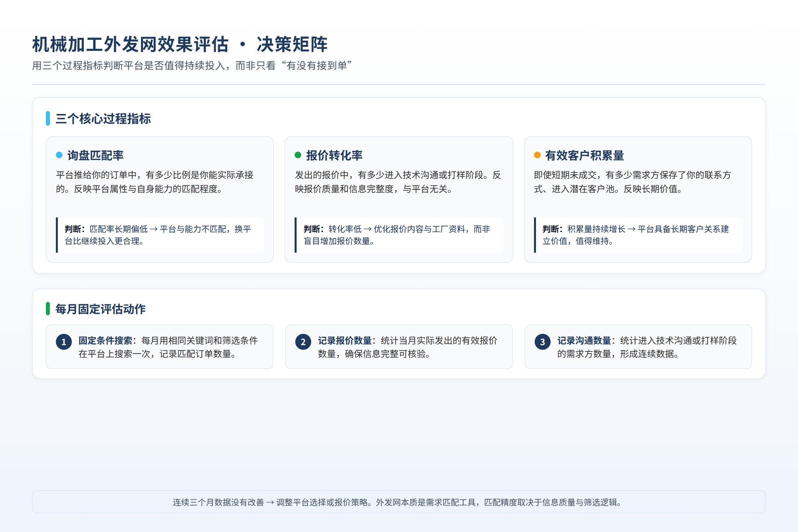
Task: Click the orange dot beside 有效客户积累量
Action: (537, 155)
